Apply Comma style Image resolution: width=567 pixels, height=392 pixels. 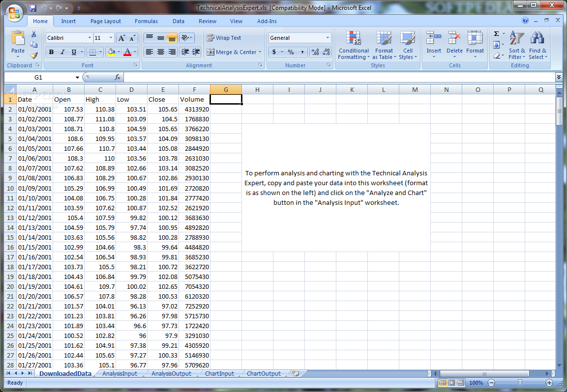(302, 52)
